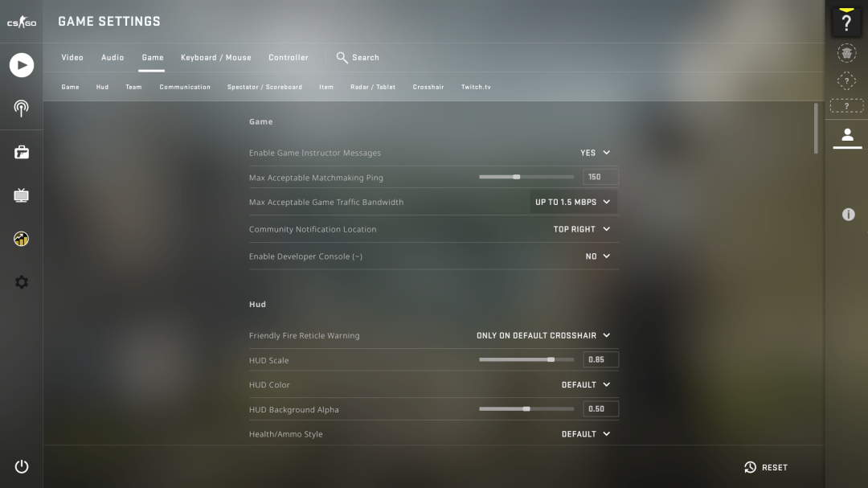The width and height of the screenshot is (868, 488).
Task: Open the Inventory briefcase icon
Action: coord(22,152)
